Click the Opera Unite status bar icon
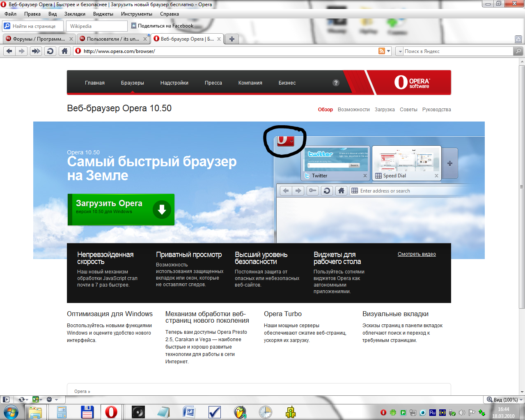 click(x=36, y=399)
